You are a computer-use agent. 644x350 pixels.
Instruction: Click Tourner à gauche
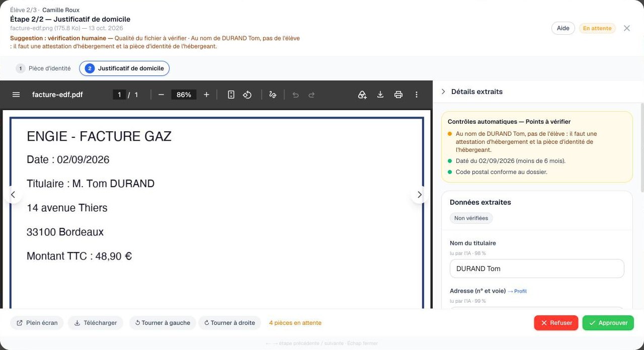pyautogui.click(x=163, y=323)
